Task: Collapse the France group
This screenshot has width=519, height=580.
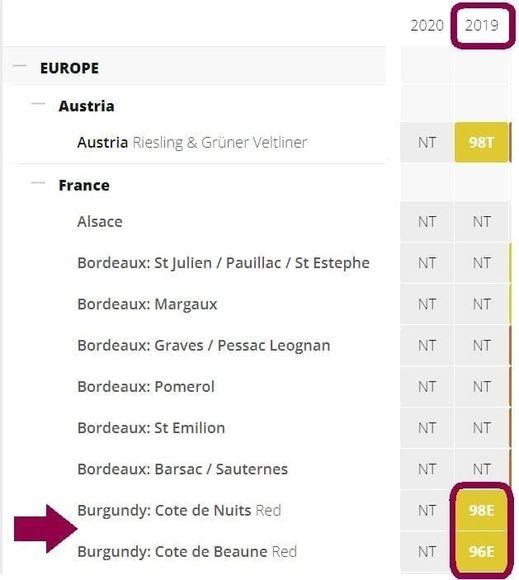Action: (38, 183)
